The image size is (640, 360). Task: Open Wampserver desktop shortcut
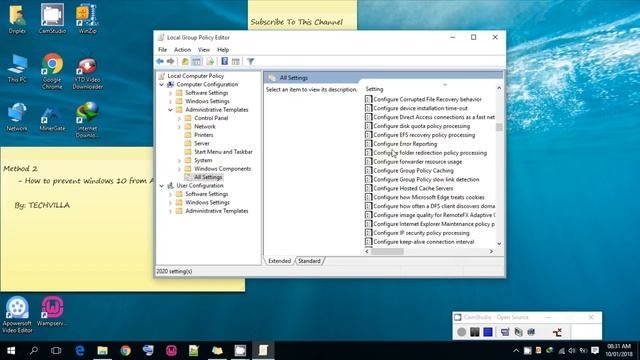(52, 311)
